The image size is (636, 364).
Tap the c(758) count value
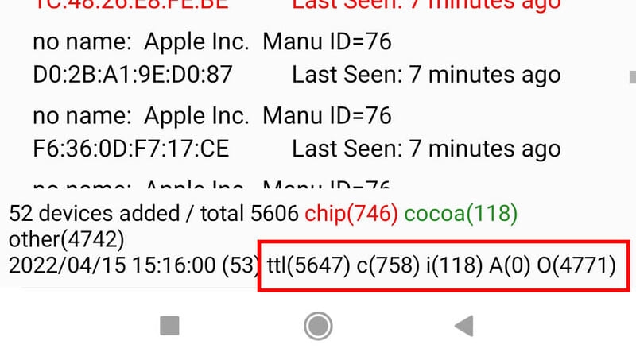point(388,265)
